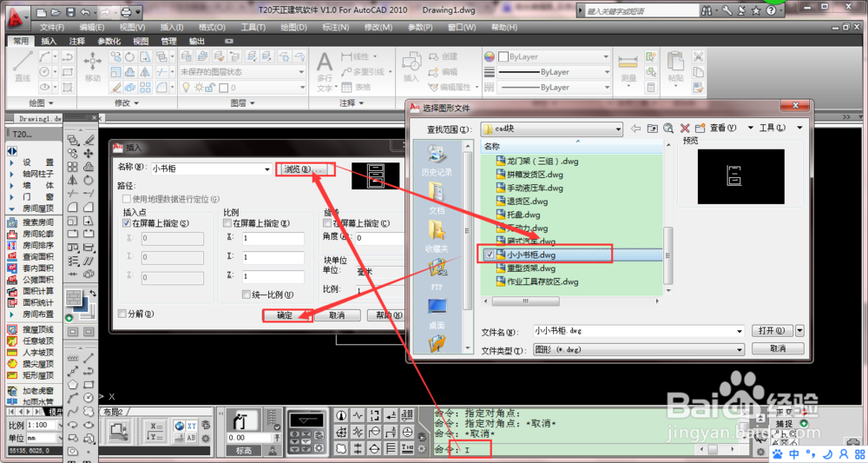Click 取消 in the file selection dialog
The height and width of the screenshot is (463, 868).
(x=778, y=348)
